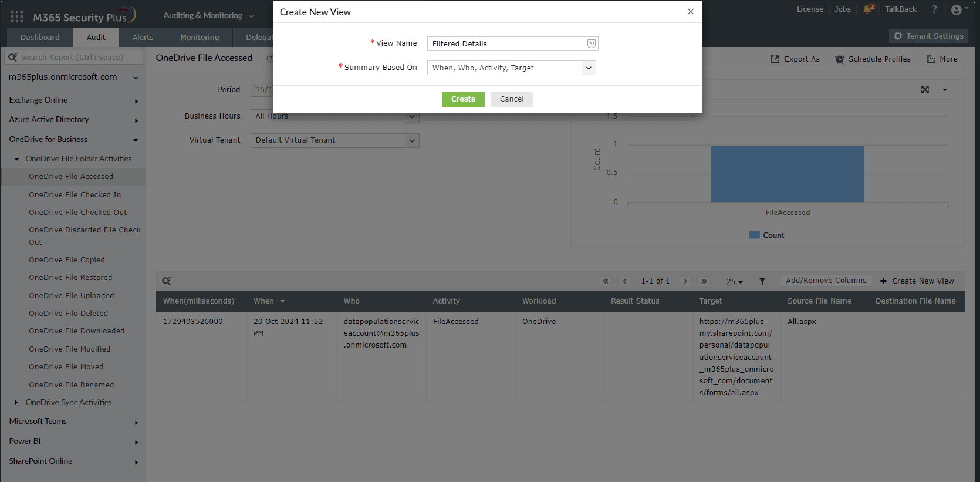
Task: Click the table filter funnel icon
Action: tap(762, 281)
